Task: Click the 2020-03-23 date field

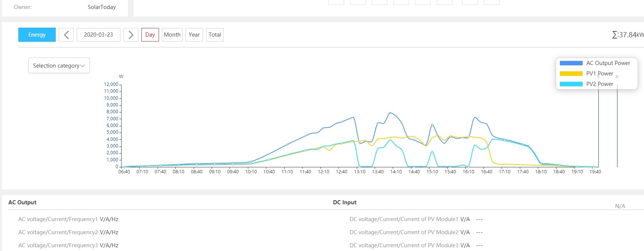Action: 98,35
